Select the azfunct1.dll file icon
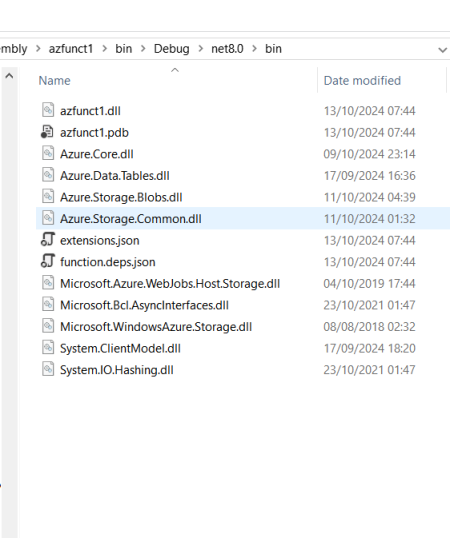Image resolution: width=450 pixels, height=538 pixels. point(48,110)
